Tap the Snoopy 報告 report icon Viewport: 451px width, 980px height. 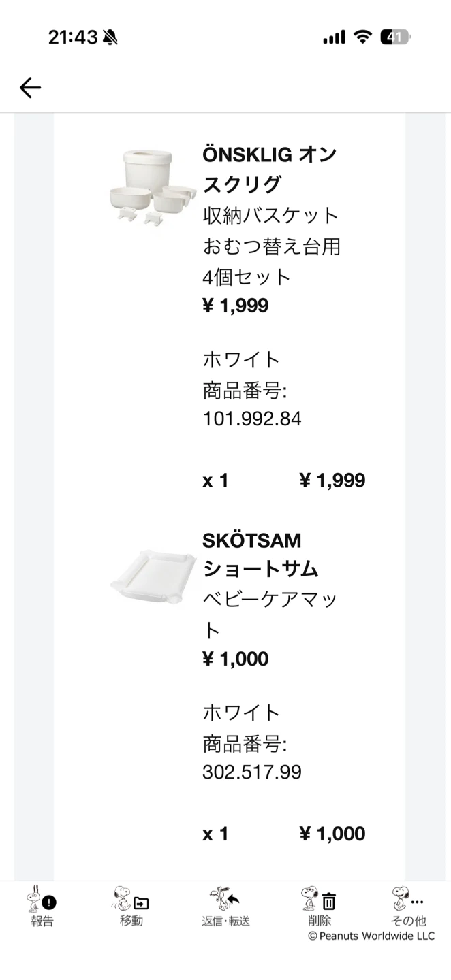(x=42, y=898)
